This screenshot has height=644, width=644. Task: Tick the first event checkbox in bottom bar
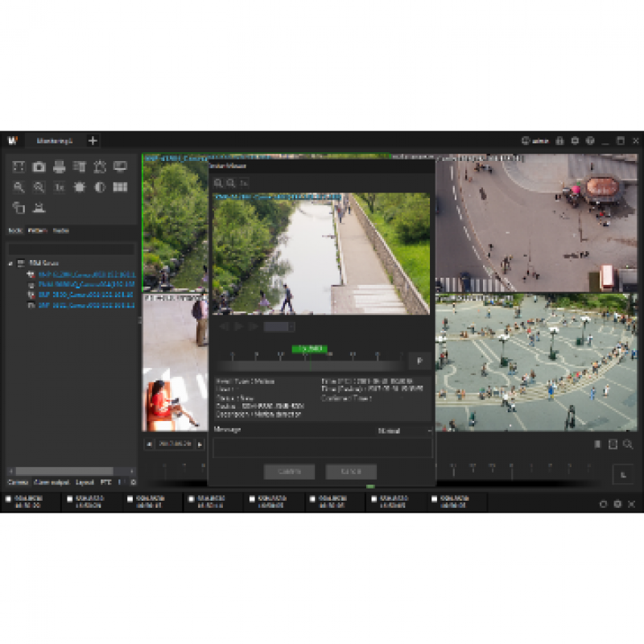8,499
